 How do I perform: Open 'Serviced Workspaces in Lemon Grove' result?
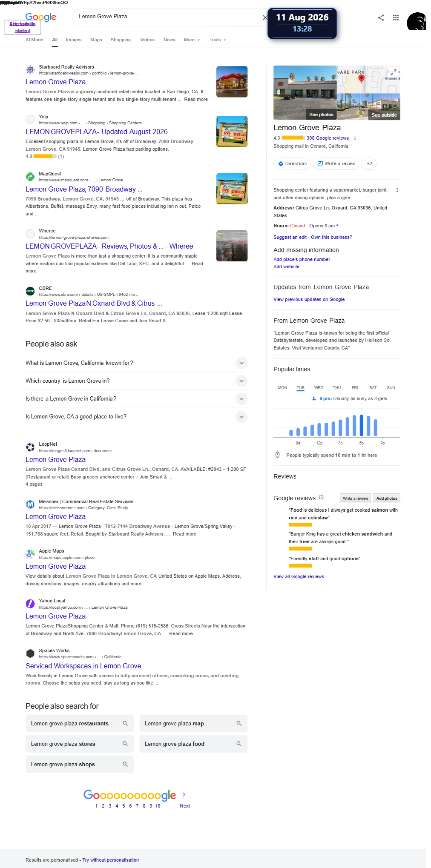tap(83, 666)
